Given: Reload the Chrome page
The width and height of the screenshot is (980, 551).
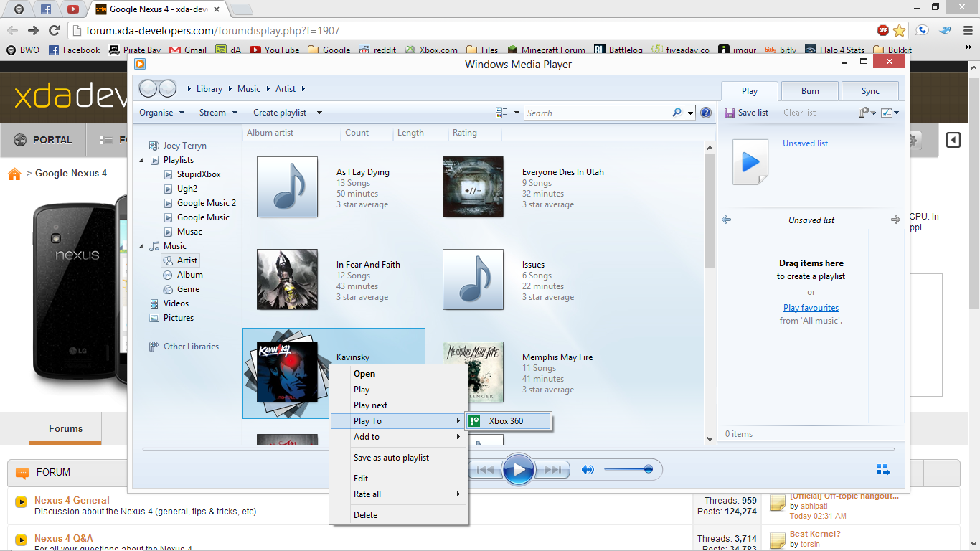Looking at the screenshot, I should click(x=54, y=30).
